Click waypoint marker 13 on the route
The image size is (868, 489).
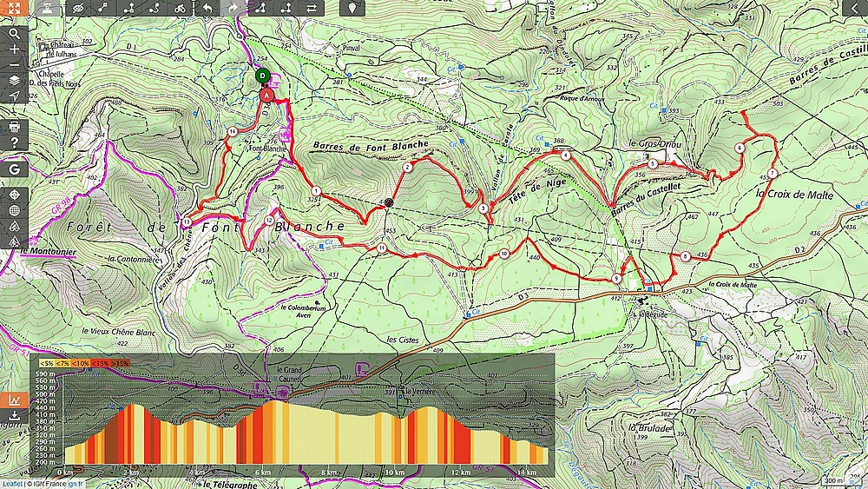pos(187,222)
